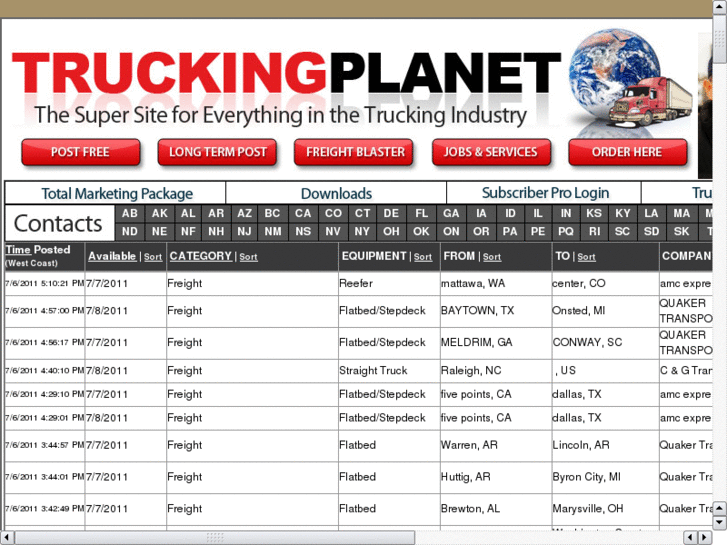Click the vertical scrollbar down arrow
727x545 pixels.
point(720,523)
